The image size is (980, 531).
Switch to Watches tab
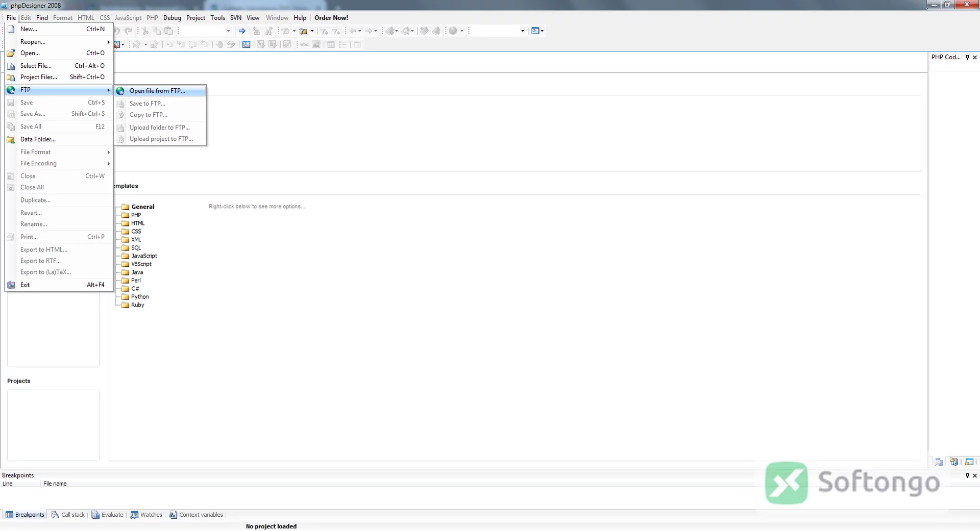click(146, 515)
